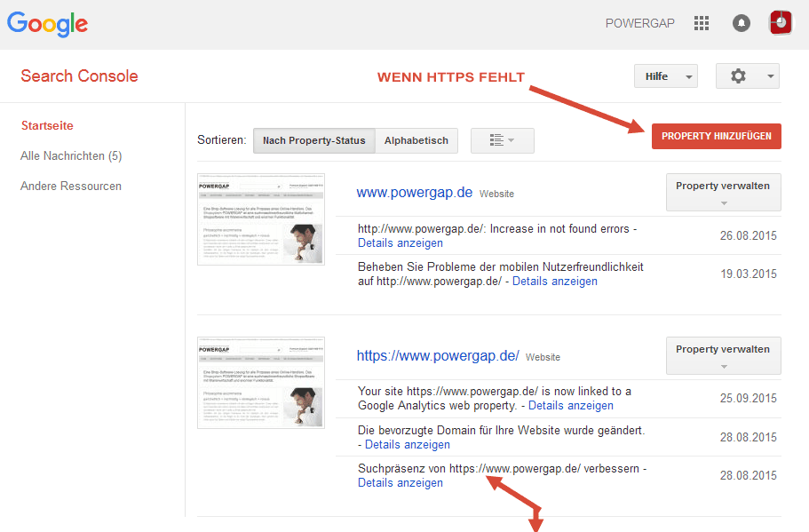Click the Sortieren label
This screenshot has width=809, height=532.
(x=222, y=139)
